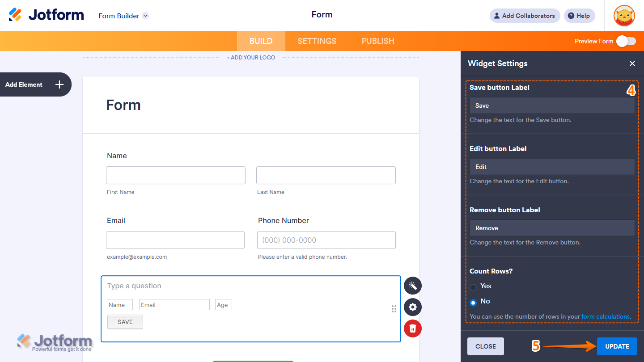Viewport: 644px width, 362px height.
Task: Click the Add Collaborators icon
Action: tap(497, 16)
